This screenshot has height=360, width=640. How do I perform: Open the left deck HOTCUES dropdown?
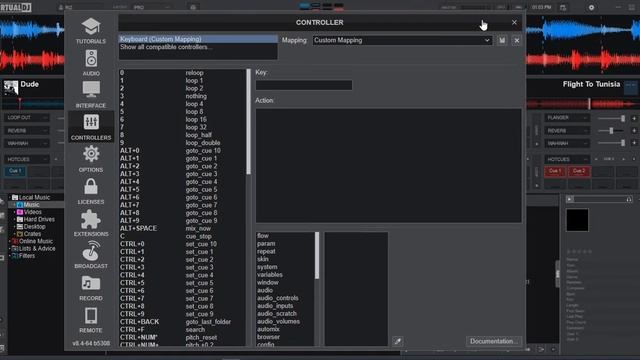pos(27,159)
